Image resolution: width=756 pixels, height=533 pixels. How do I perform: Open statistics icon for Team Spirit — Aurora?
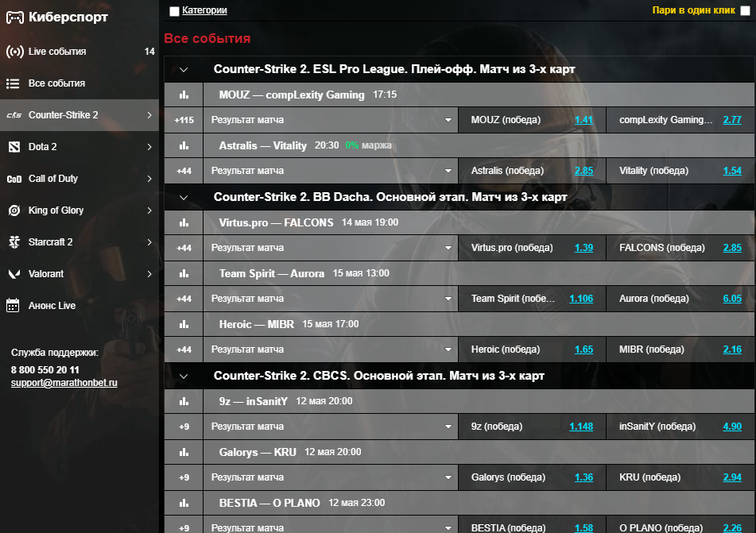(x=184, y=273)
